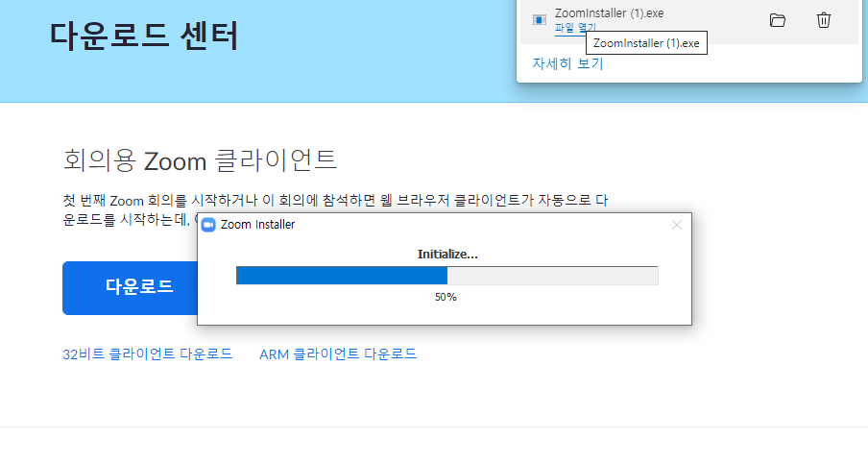Show ZoomInstaller (1).exe in folder
Viewport: 868px width, 463px height.
coord(777,20)
